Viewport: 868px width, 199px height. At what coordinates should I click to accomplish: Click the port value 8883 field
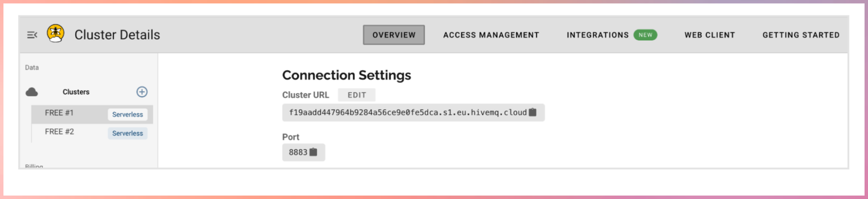298,153
